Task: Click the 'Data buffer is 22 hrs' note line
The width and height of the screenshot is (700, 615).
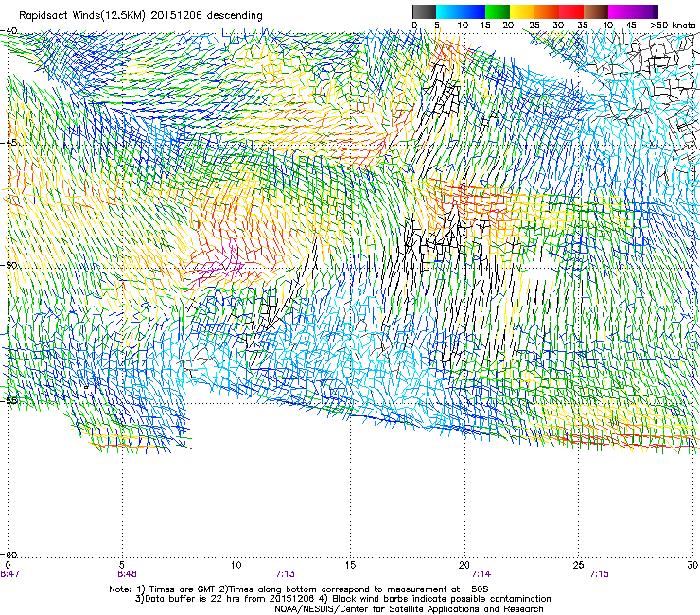Action: click(342, 599)
